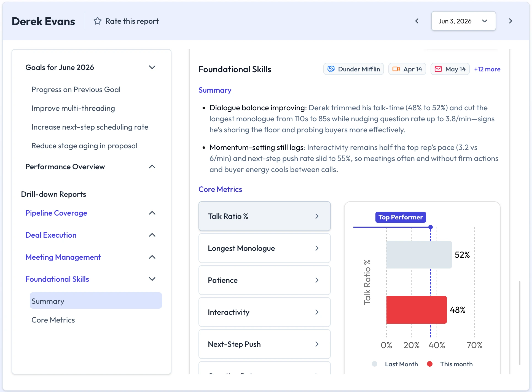Open Longest Monologue arrow icon
532x392 pixels.
pyautogui.click(x=317, y=248)
